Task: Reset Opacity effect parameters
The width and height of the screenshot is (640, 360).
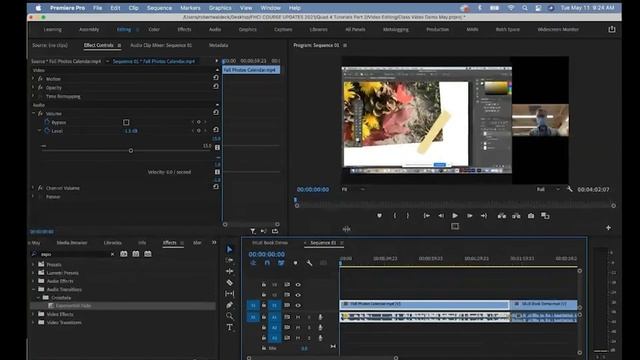Action: [216, 86]
